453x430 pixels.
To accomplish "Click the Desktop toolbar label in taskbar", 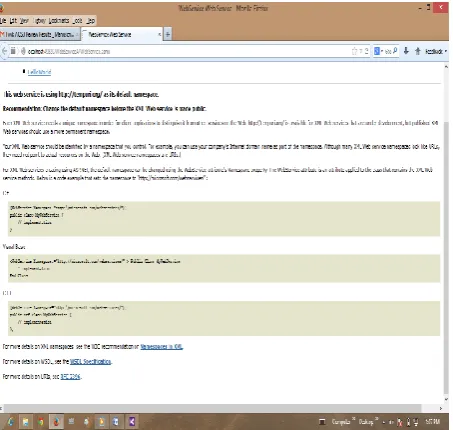I will [366, 422].
